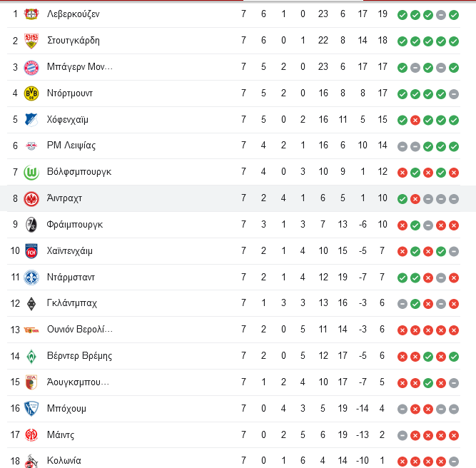Click the Stuttgart club crest
Image resolution: width=476 pixels, height=468 pixels.
click(31, 41)
